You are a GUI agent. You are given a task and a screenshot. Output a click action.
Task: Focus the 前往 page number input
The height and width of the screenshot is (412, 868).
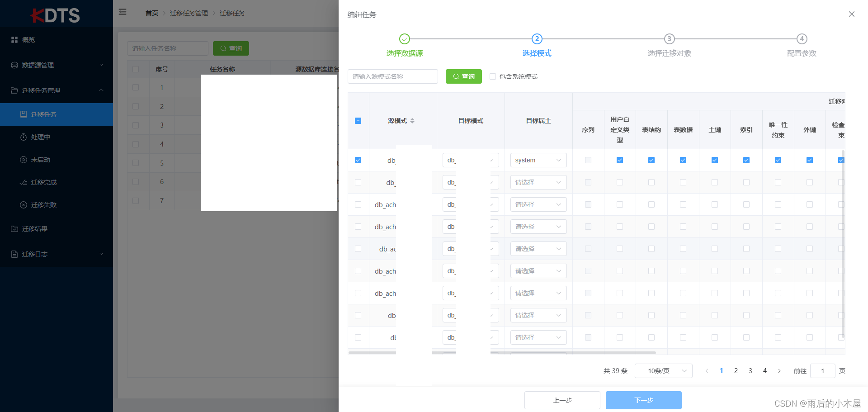823,371
